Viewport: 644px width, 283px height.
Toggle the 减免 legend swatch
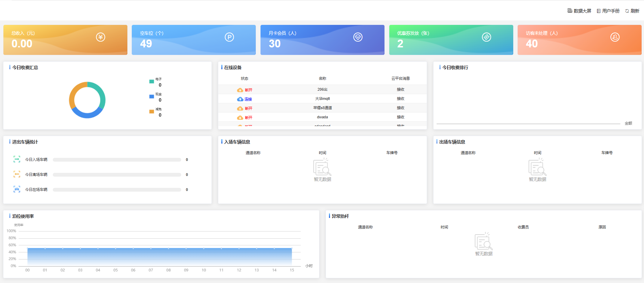pos(152,111)
